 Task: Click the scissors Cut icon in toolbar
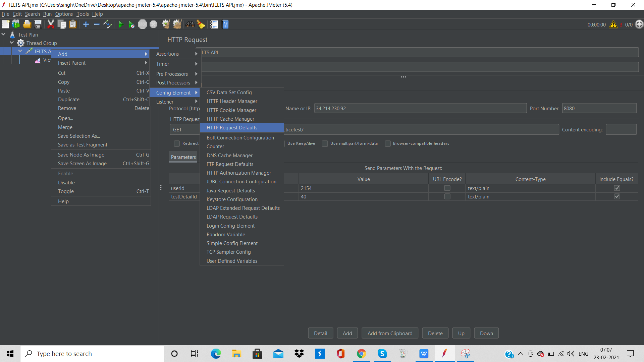pyautogui.click(x=51, y=24)
